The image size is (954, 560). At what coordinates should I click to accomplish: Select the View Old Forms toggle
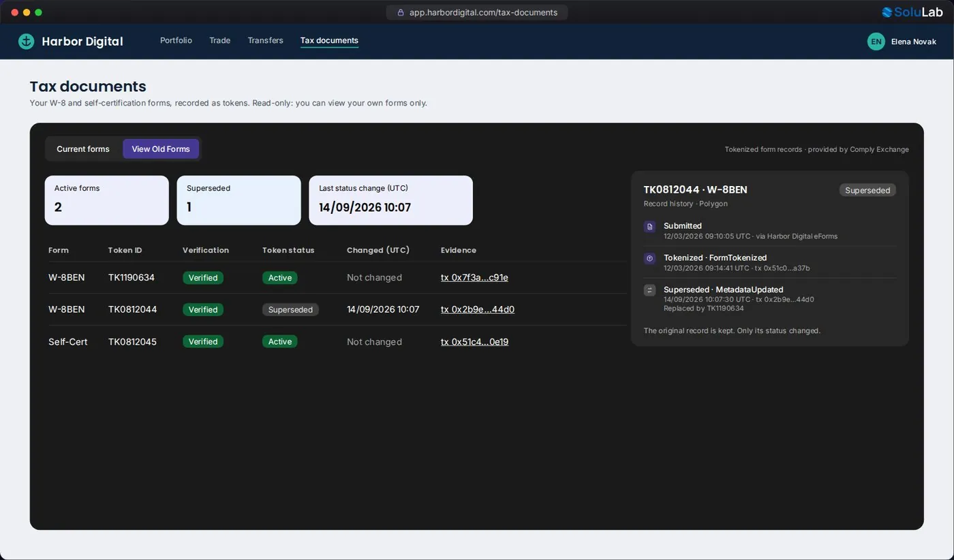(x=161, y=149)
